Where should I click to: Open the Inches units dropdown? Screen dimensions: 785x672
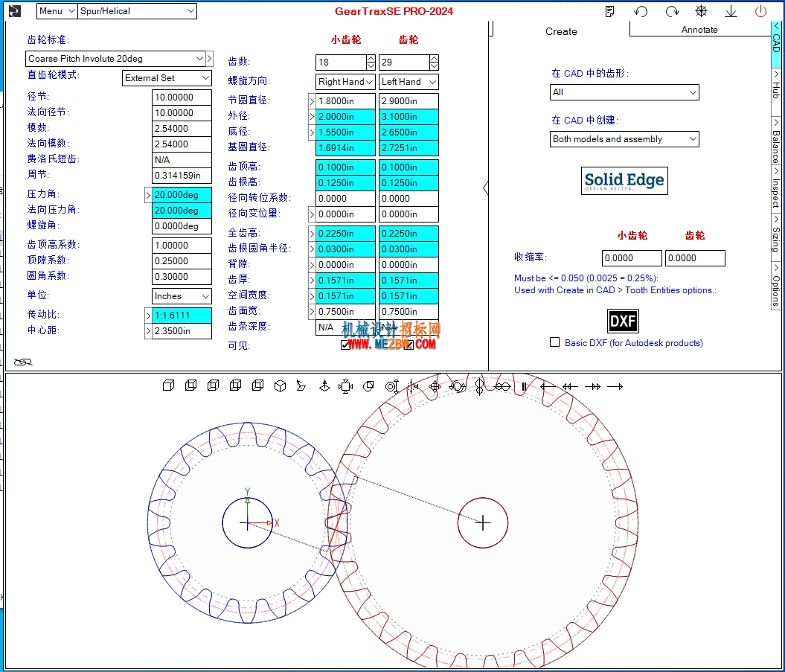point(182,296)
